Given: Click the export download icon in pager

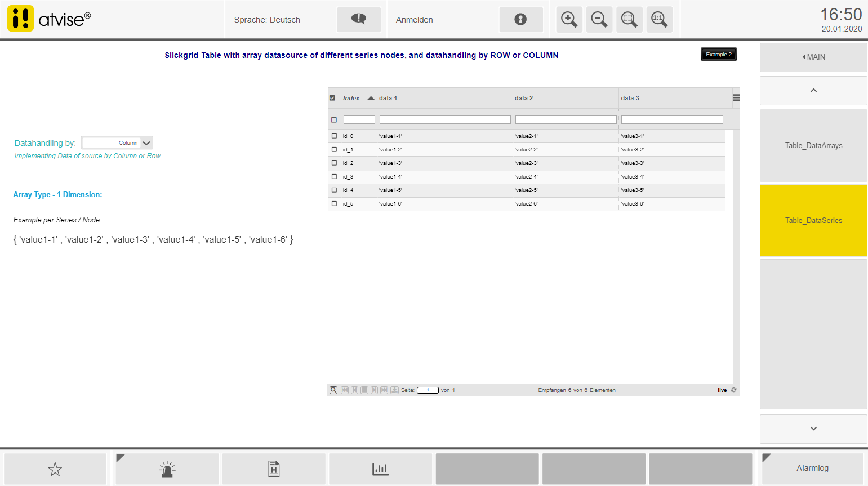Looking at the screenshot, I should click(395, 390).
